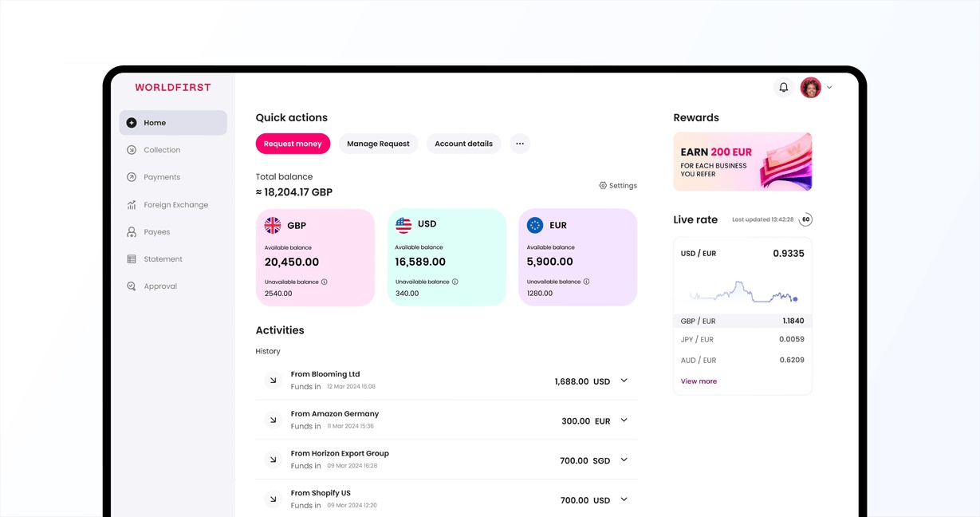Click EUR unavailable balance info icon
980x517 pixels.
(586, 282)
